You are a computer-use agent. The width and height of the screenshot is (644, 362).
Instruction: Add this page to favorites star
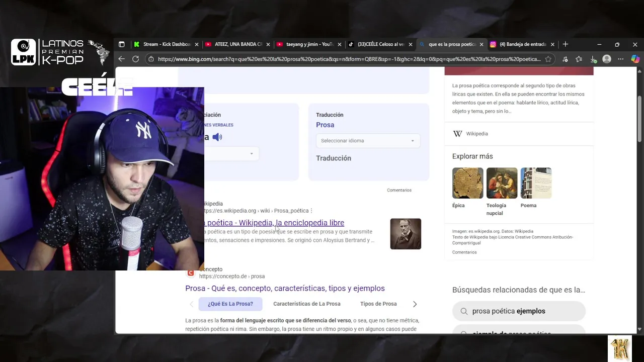point(548,59)
